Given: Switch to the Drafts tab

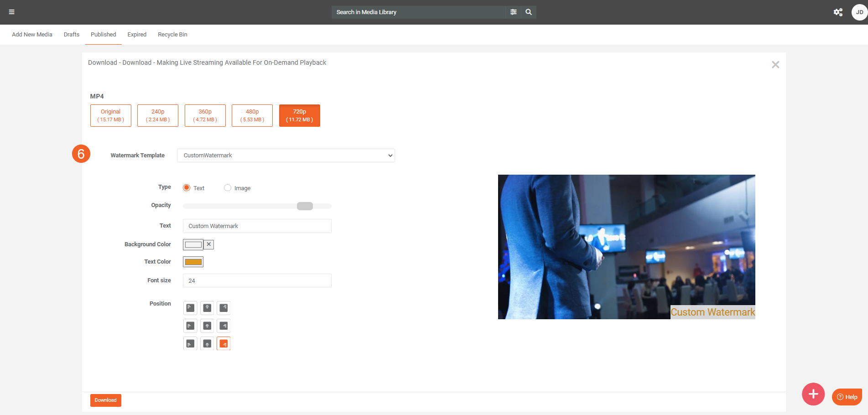Looking at the screenshot, I should click(72, 35).
